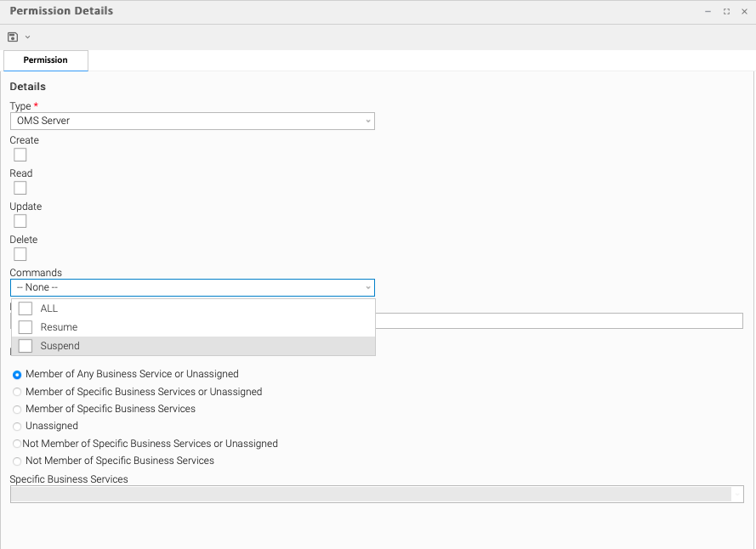Click the Specific Business Services field

click(x=371, y=494)
